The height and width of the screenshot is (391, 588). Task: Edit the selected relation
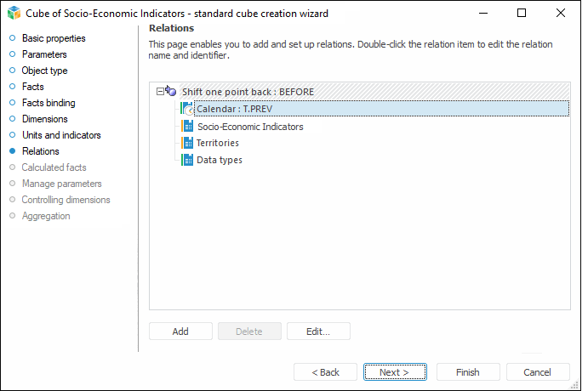[318, 331]
